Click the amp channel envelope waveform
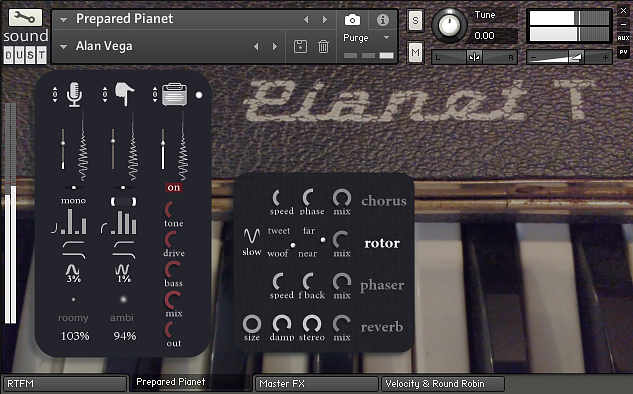The image size is (633, 394). (x=183, y=146)
